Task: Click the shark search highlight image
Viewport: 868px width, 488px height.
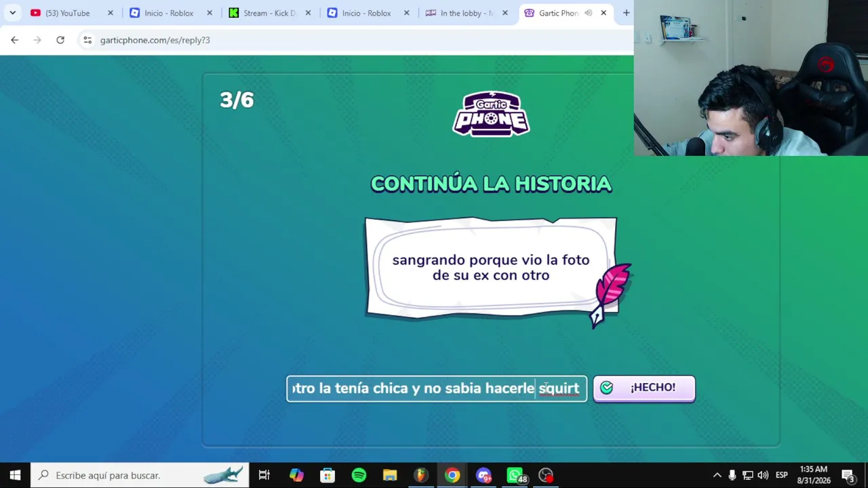Action: pyautogui.click(x=222, y=475)
